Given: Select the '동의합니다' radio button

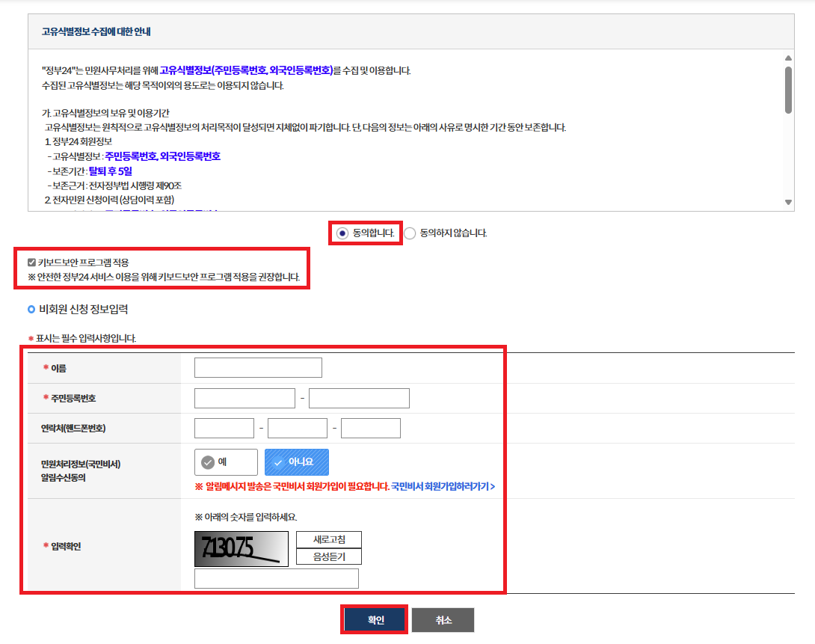Looking at the screenshot, I should [342, 233].
